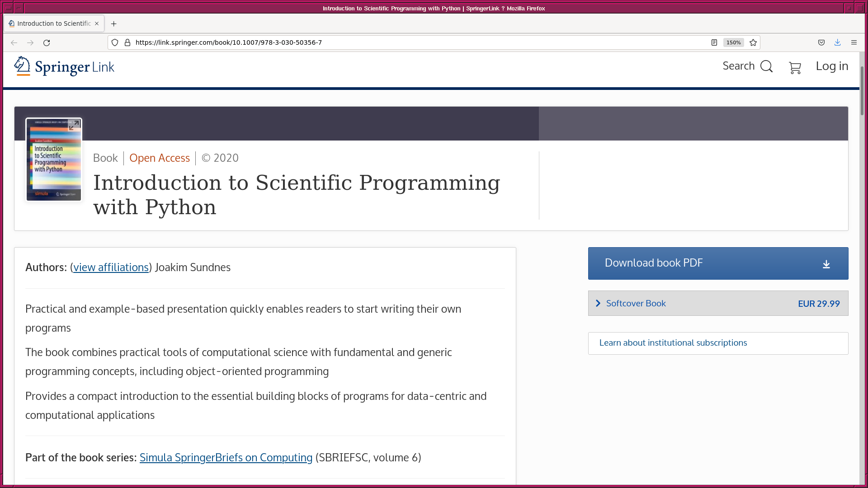Open a new browser tab
Viewport: 868px width, 488px height.
[114, 23]
